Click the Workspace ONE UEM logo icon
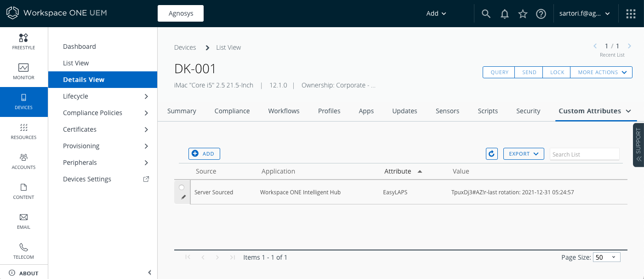Screen dimensions: 644x279 [x=12, y=13]
